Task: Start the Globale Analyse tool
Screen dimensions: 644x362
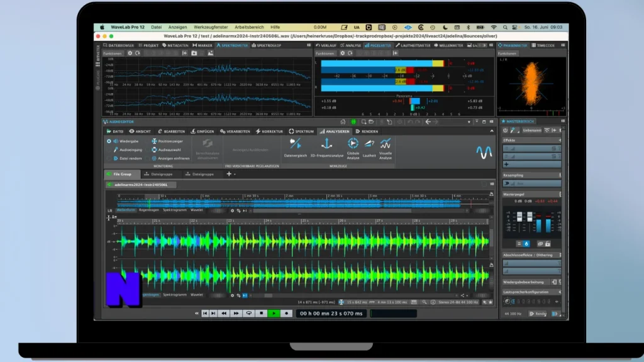Action: click(353, 148)
